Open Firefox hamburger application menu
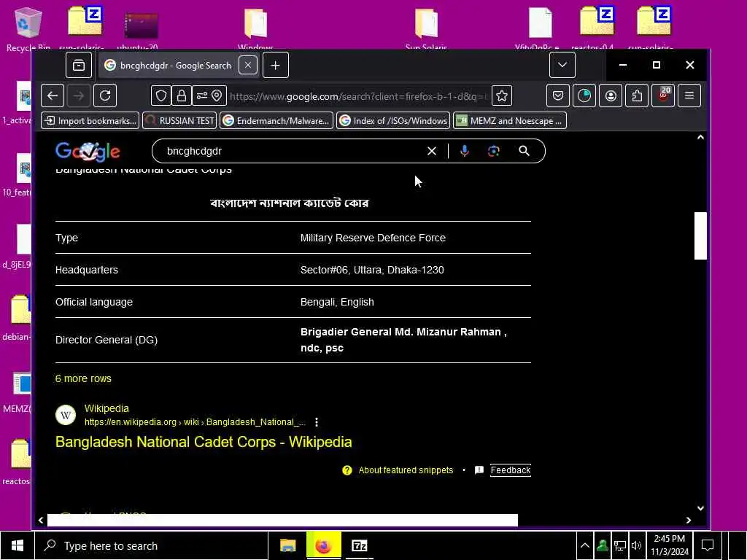Image resolution: width=747 pixels, height=560 pixels. click(x=689, y=96)
